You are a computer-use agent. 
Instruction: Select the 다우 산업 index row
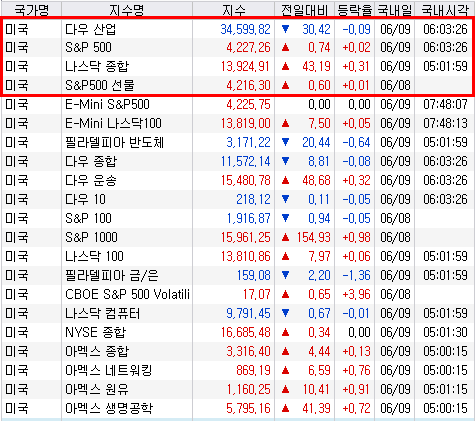tap(238, 29)
